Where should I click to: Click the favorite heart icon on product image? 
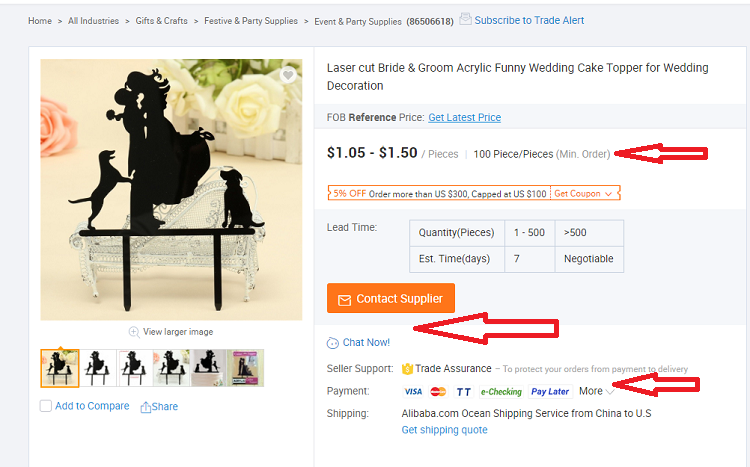tap(288, 75)
